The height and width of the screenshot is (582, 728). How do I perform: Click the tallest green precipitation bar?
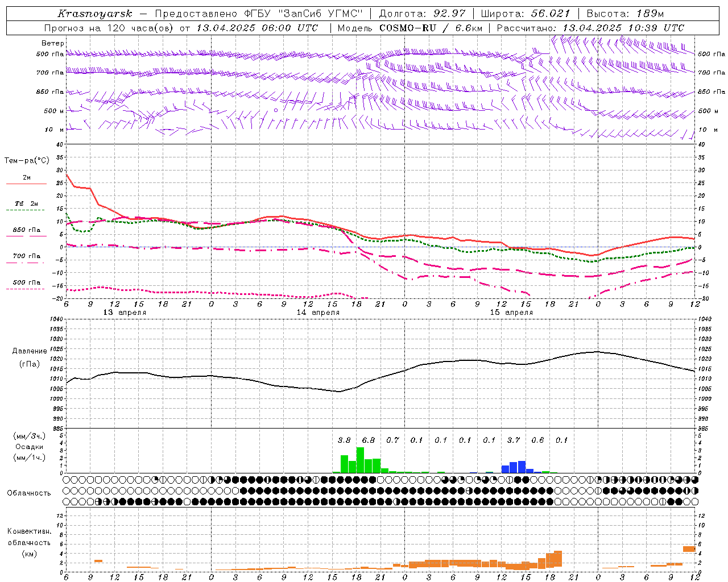[360, 460]
